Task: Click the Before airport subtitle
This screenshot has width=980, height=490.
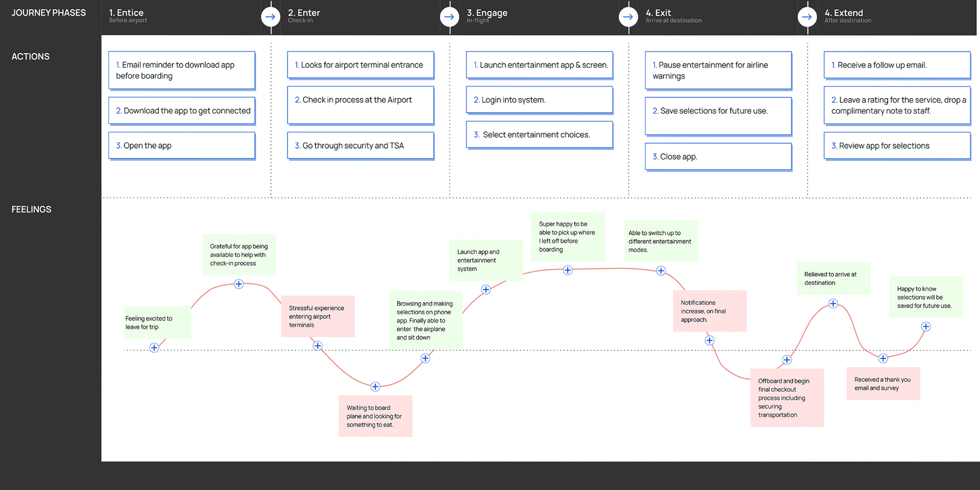Action: point(128,21)
